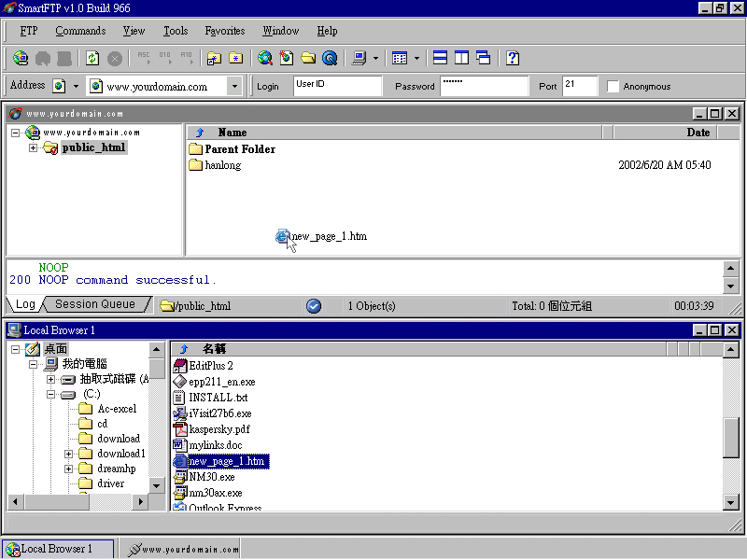Viewport: 747px width, 560px height.
Task: Click Local Browser 1 taskbar button
Action: [x=58, y=549]
